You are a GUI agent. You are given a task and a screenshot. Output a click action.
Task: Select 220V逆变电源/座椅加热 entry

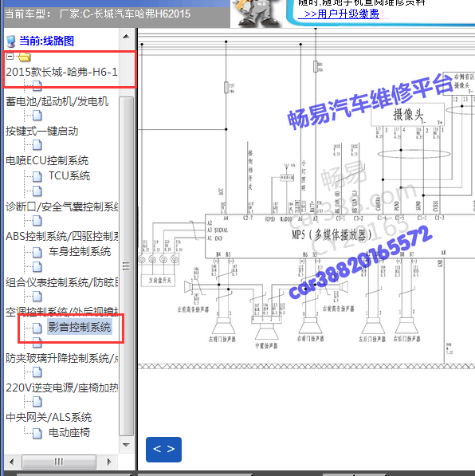pyautogui.click(x=62, y=387)
